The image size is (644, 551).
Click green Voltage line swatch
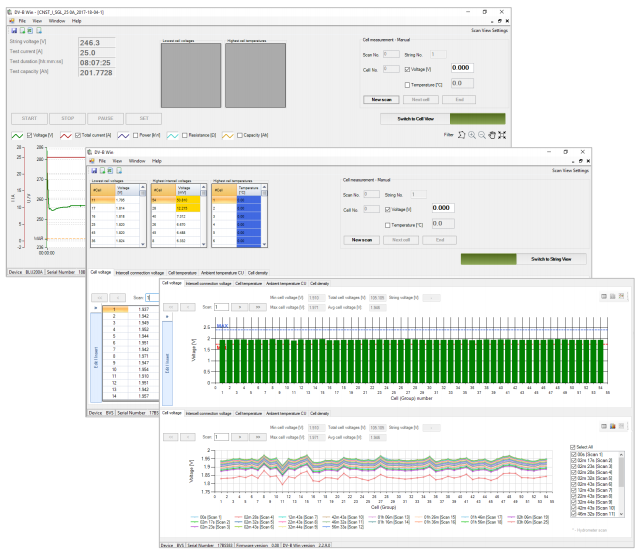click(x=17, y=135)
